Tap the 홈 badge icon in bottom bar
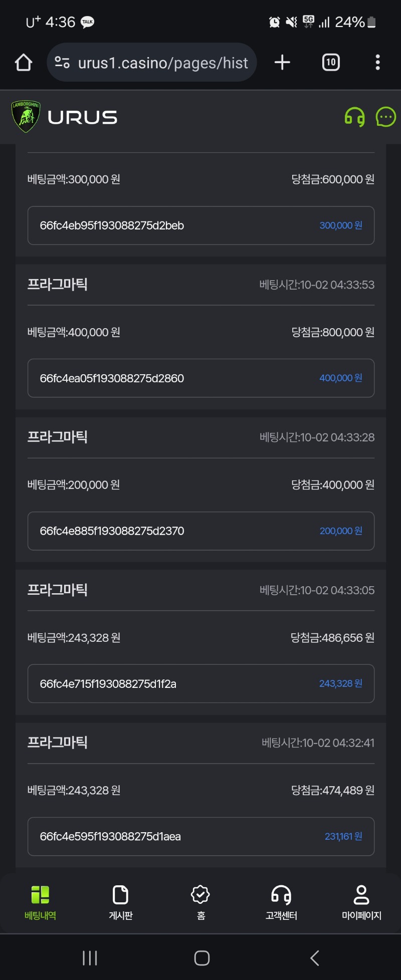This screenshot has width=401, height=980. pos(200,903)
